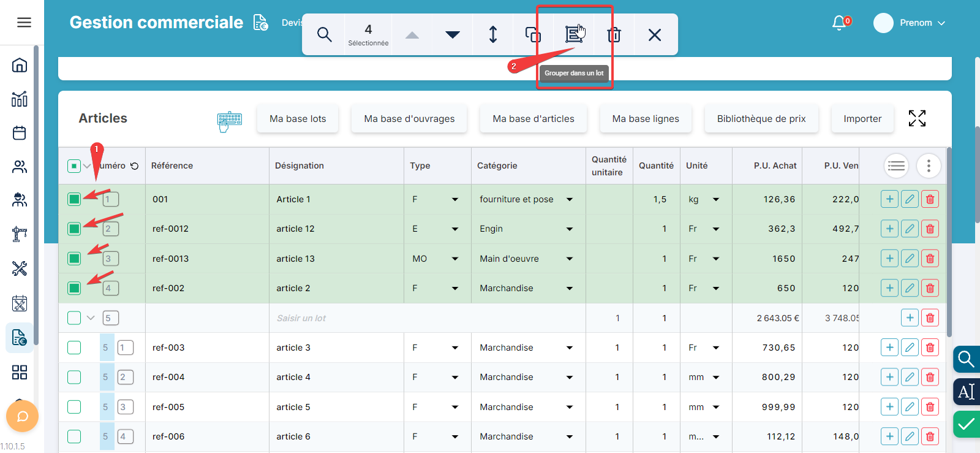Open Catégorie dropdown showing Engin

pyautogui.click(x=569, y=229)
